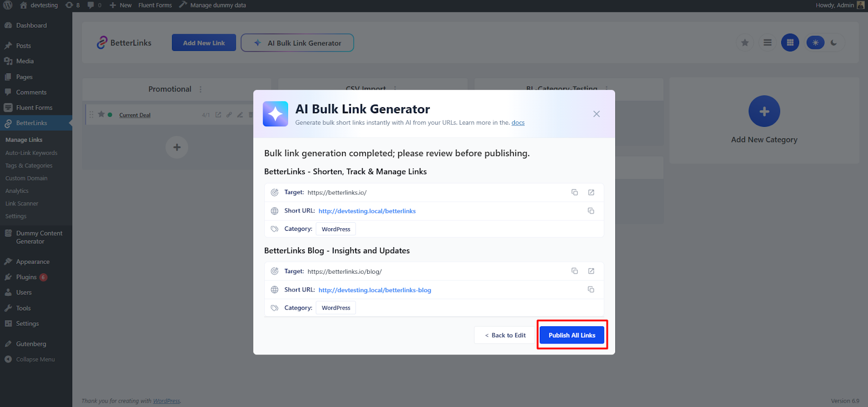Close the AI Bulk Link Generator dialog
This screenshot has height=407, width=868.
click(x=596, y=114)
